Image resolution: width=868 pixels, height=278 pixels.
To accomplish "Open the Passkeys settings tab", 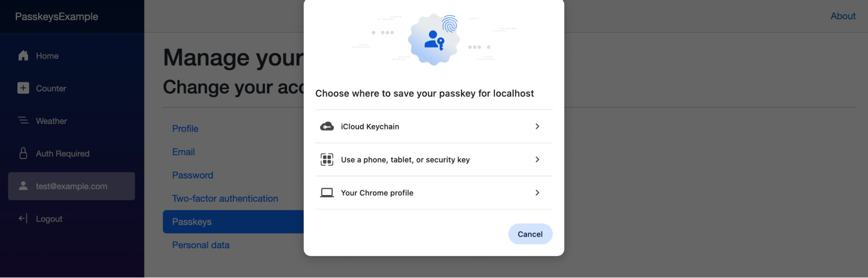I will point(192,222).
